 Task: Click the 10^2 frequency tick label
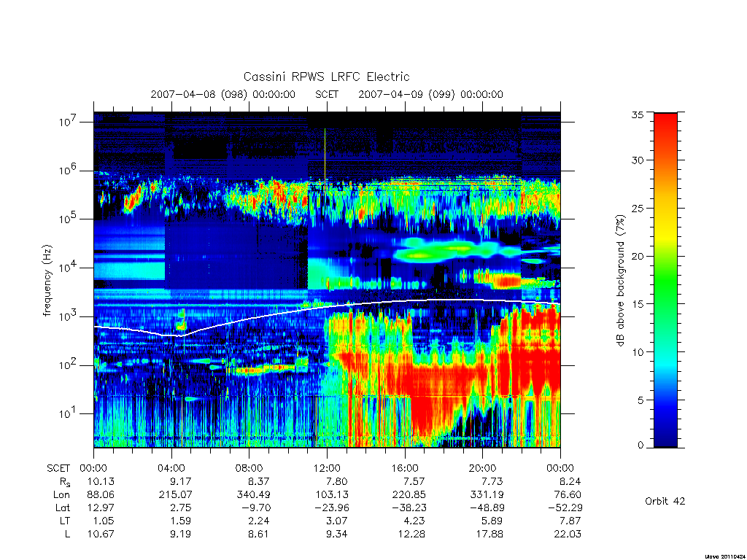coord(68,365)
